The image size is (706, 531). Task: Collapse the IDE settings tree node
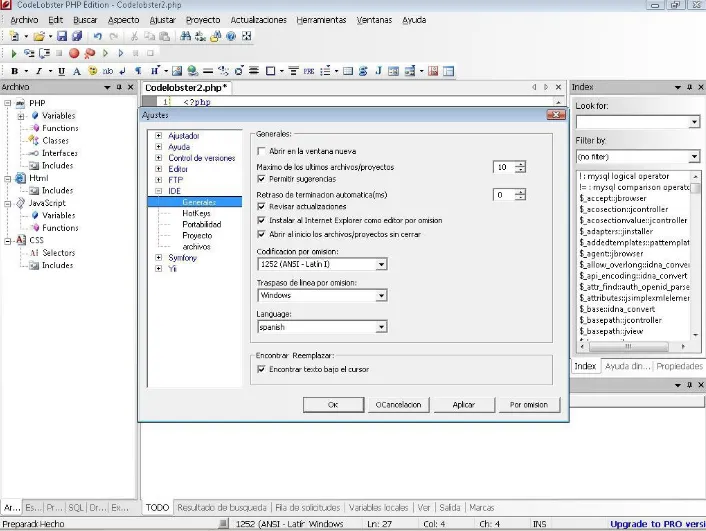pyautogui.click(x=158, y=191)
